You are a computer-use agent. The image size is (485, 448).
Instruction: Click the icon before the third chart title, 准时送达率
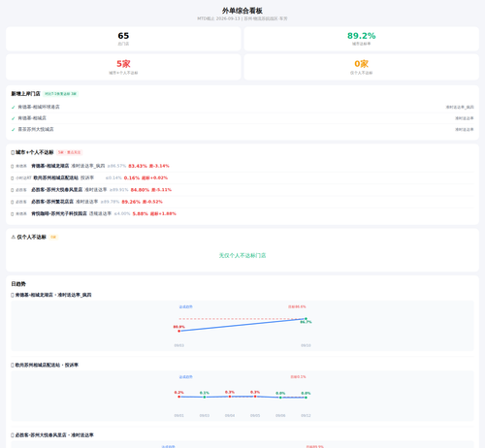coord(13,435)
